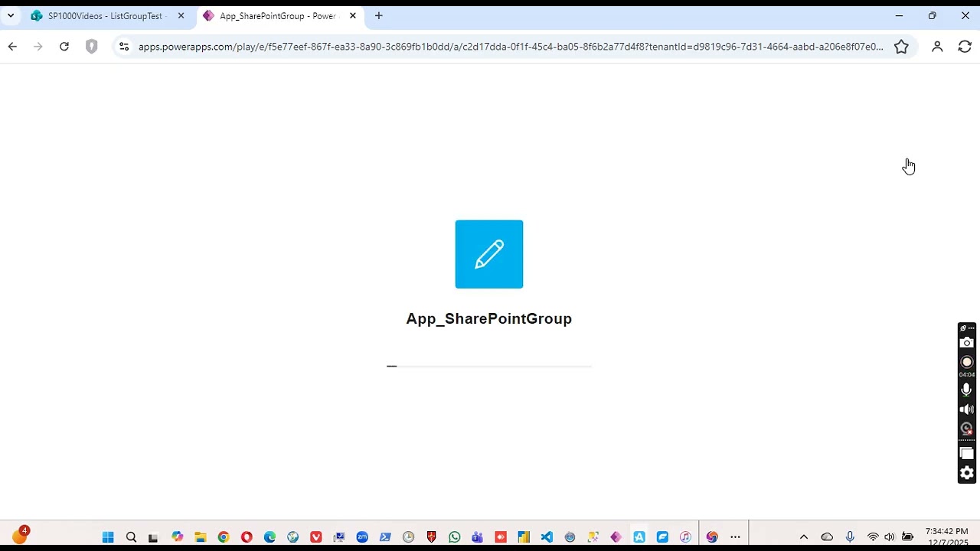The height and width of the screenshot is (551, 980).
Task: Mute the recorder microphone
Action: click(x=967, y=390)
